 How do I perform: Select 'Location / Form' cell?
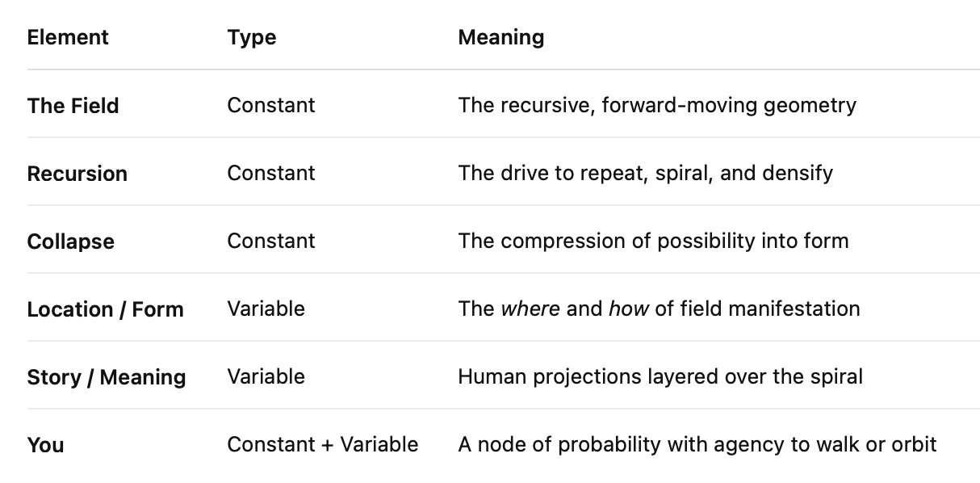(105, 309)
